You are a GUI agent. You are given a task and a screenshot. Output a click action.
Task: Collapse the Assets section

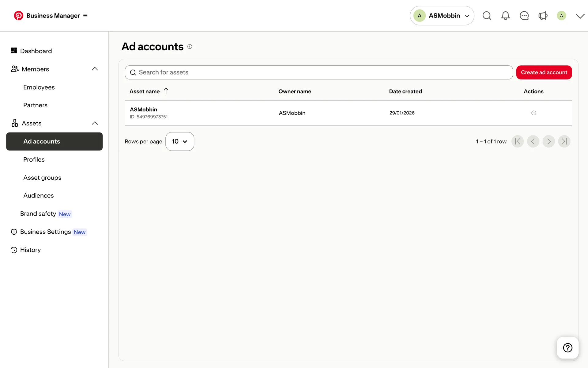click(x=95, y=123)
